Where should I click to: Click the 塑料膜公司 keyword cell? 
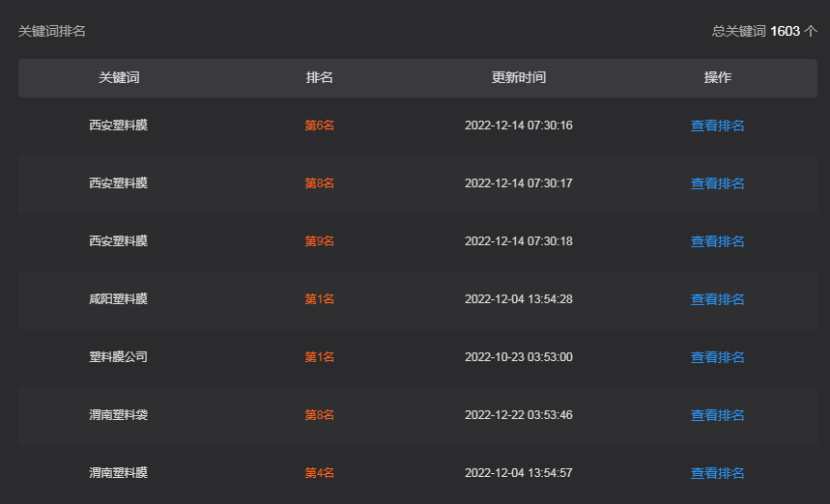pos(118,357)
